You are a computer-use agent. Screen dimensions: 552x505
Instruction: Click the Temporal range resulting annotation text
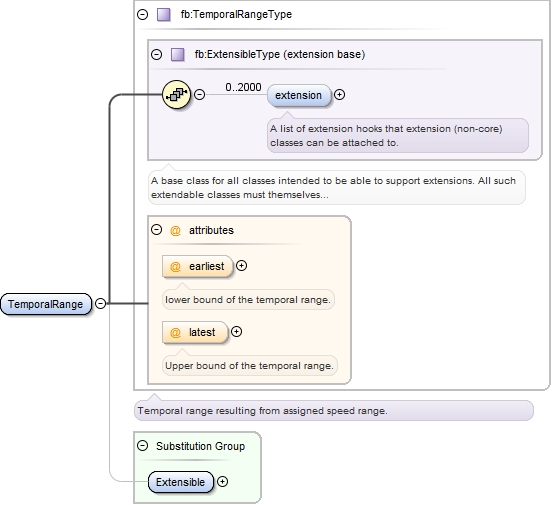click(x=262, y=411)
